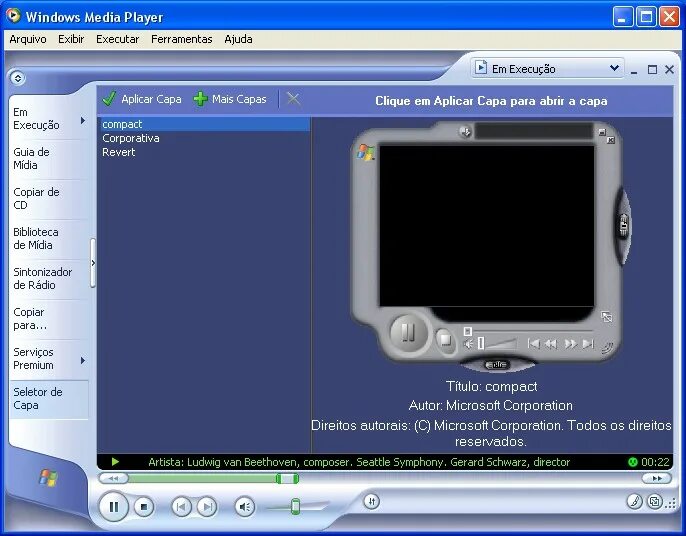686x536 pixels.
Task: Click the resize grip dots at corner
Action: [672, 503]
